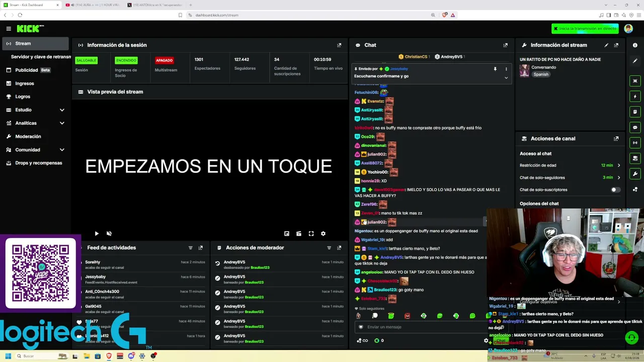
Task: Pop out the Feed de actividades panel
Action: (x=200, y=248)
